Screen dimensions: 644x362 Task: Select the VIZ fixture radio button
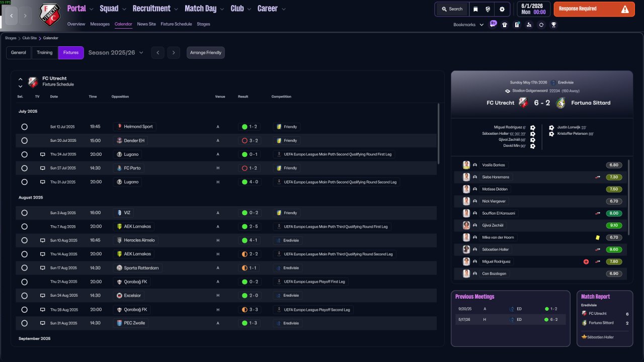coord(24,213)
